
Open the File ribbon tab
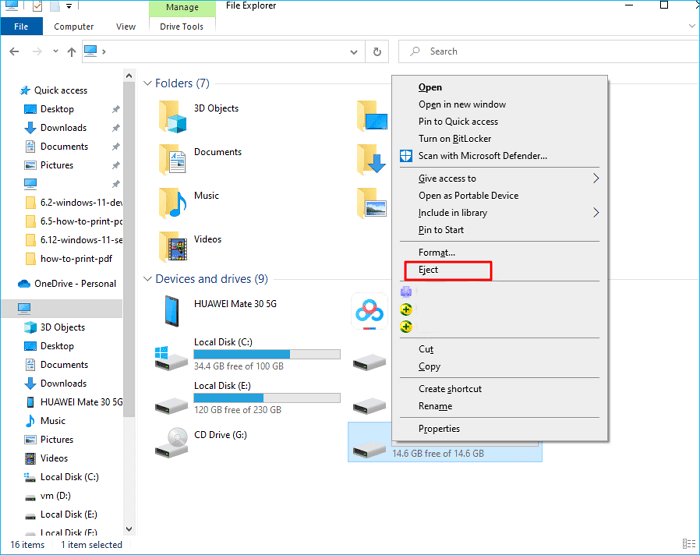(x=21, y=26)
